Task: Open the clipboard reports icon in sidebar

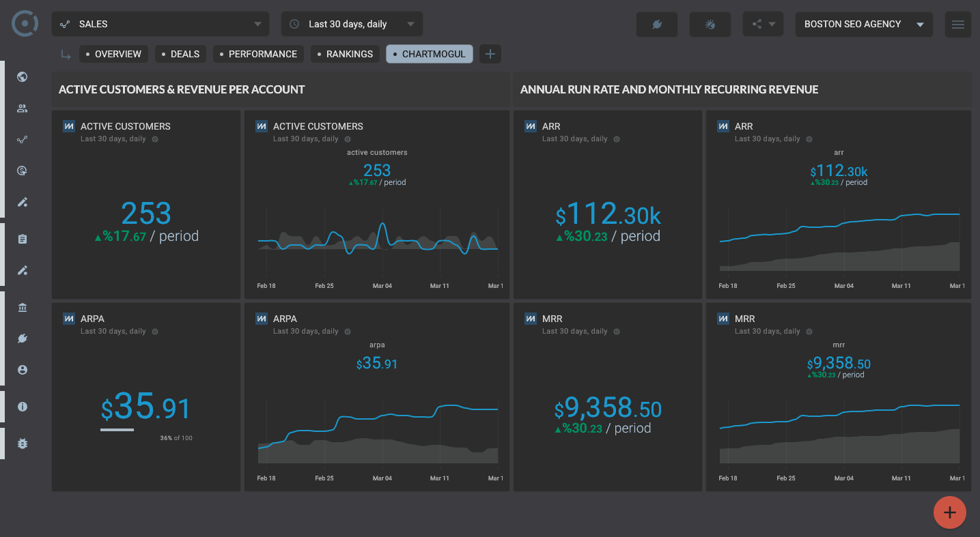Action: point(23,240)
